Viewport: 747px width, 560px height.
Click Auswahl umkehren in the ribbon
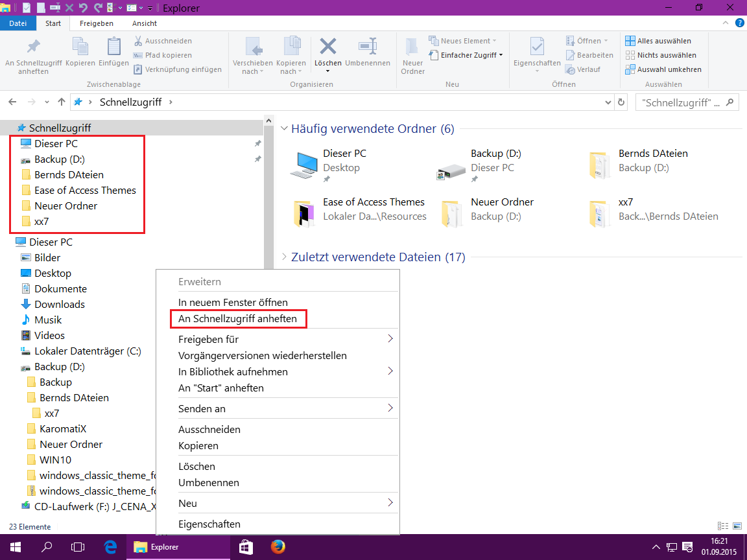pos(663,69)
